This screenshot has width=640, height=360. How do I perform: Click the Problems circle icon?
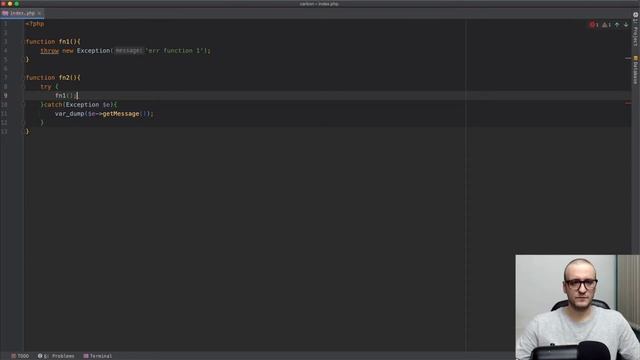[x=40, y=356]
